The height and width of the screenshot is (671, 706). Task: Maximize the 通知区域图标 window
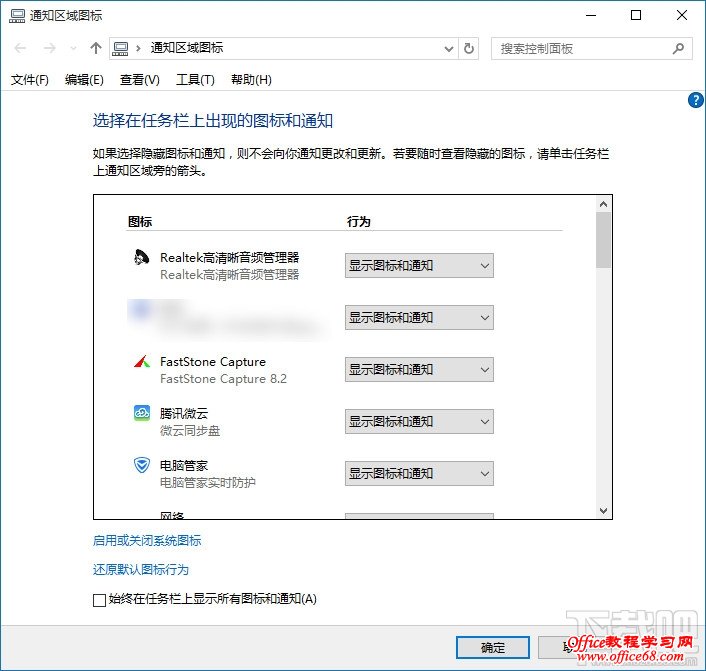[x=636, y=15]
